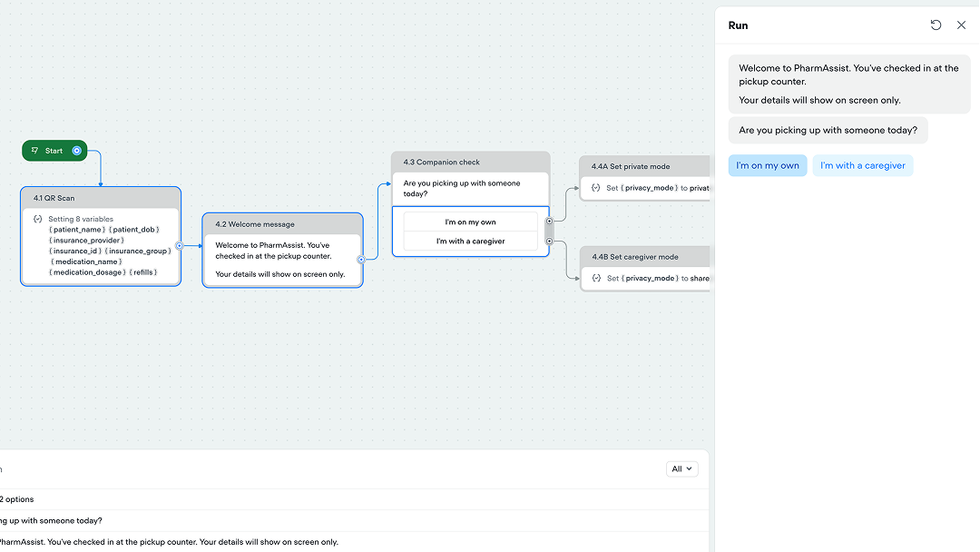The image size is (980, 552).
Task: Open the All filter dropdown in the log panel
Action: click(681, 468)
